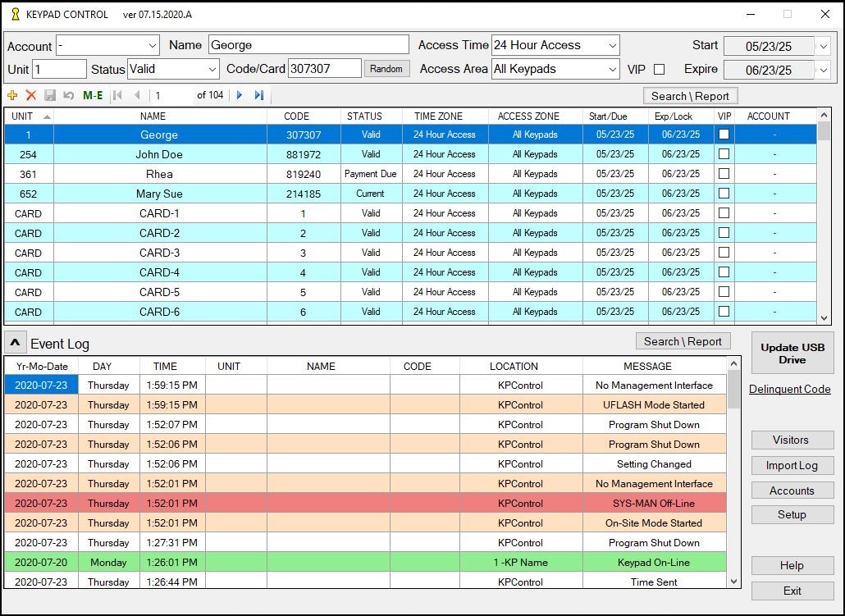Open the Delinquent Code link
The image size is (845, 616).
point(789,389)
